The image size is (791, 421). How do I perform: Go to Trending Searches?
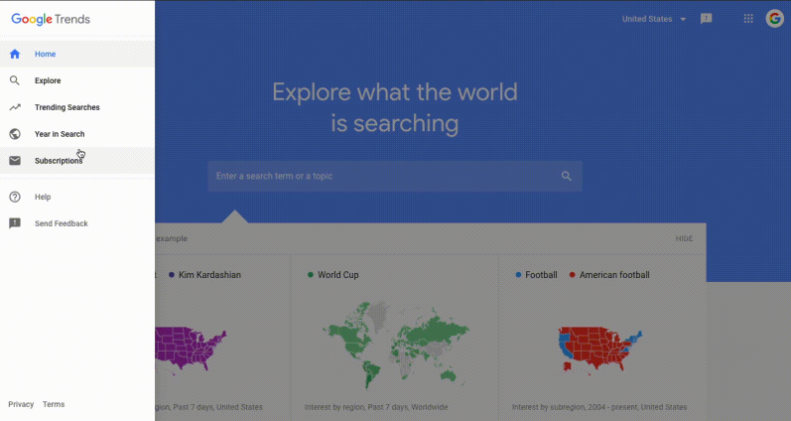click(x=77, y=107)
